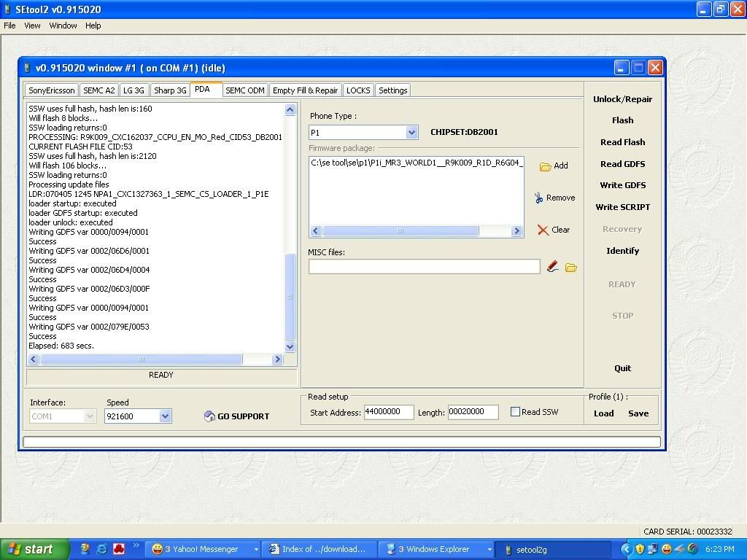Open the File menu
This screenshot has width=747, height=560.
coord(9,26)
